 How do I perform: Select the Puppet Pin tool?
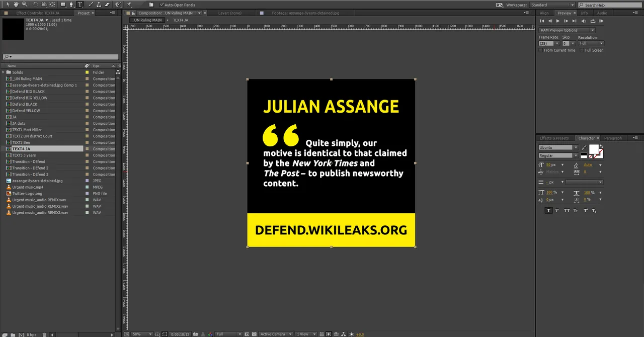pos(129,5)
